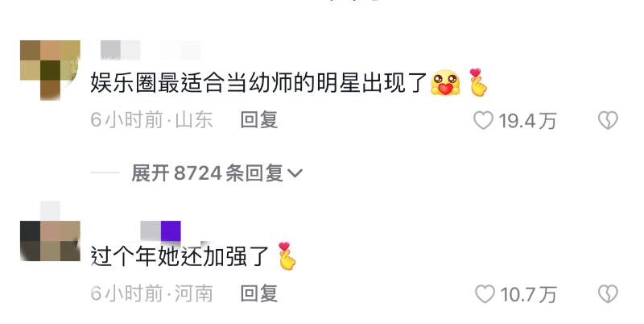Tap the comment text 过个年她还加强了
The width and height of the screenshot is (644, 324).
click(x=180, y=256)
